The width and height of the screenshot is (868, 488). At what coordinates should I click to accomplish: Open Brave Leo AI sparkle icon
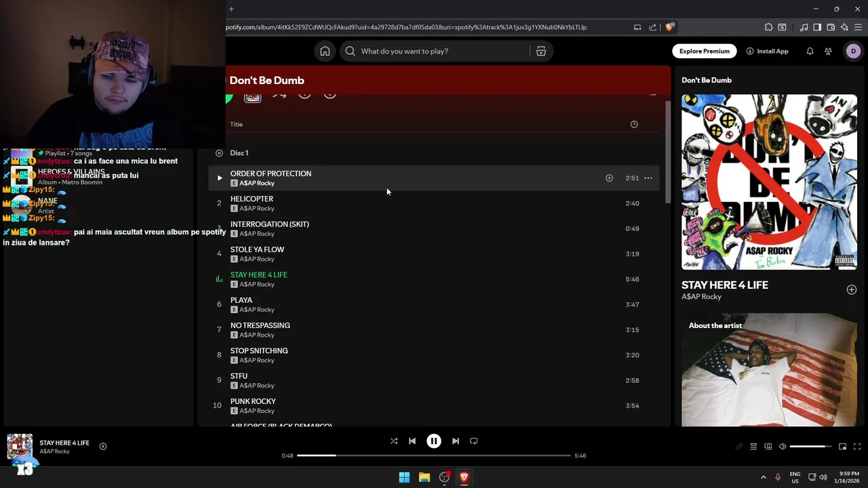pyautogui.click(x=844, y=27)
